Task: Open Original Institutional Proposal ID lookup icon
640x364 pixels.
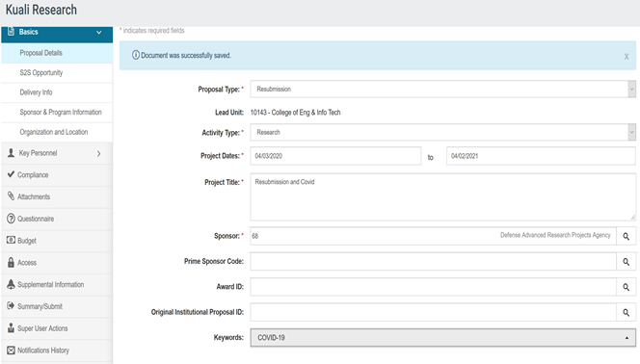Action: pyautogui.click(x=626, y=312)
